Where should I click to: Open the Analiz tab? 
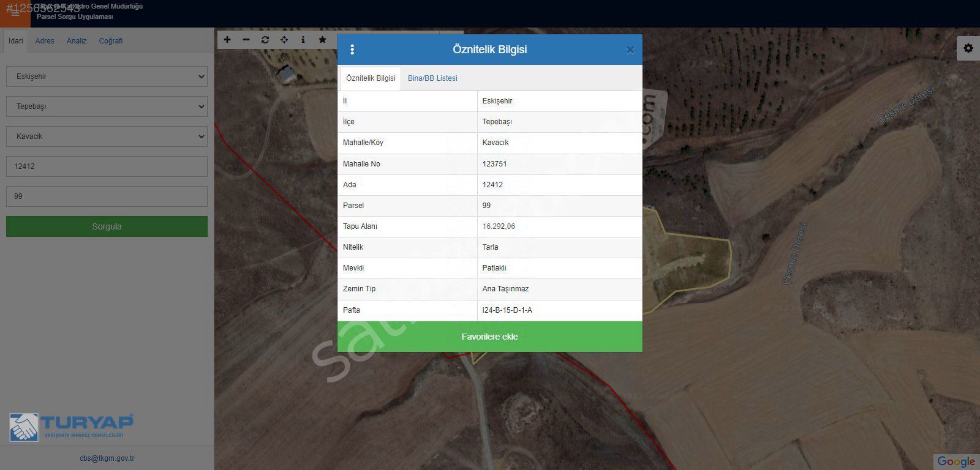(77, 41)
